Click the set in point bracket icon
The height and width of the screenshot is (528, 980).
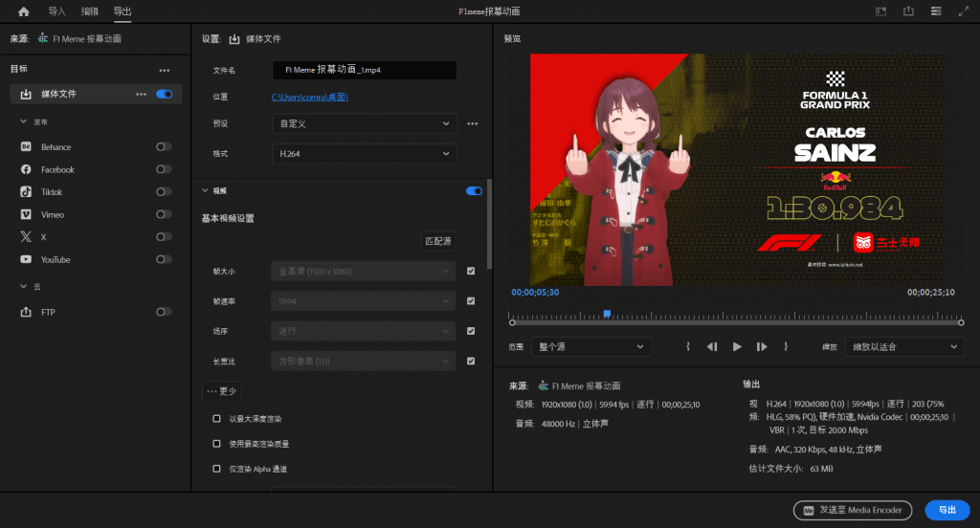pos(688,346)
